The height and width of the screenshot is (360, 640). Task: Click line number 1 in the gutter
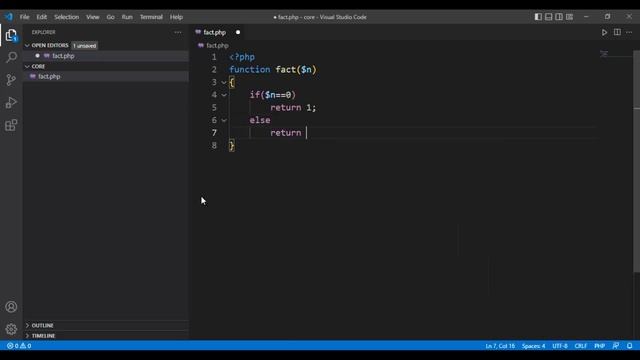click(214, 57)
